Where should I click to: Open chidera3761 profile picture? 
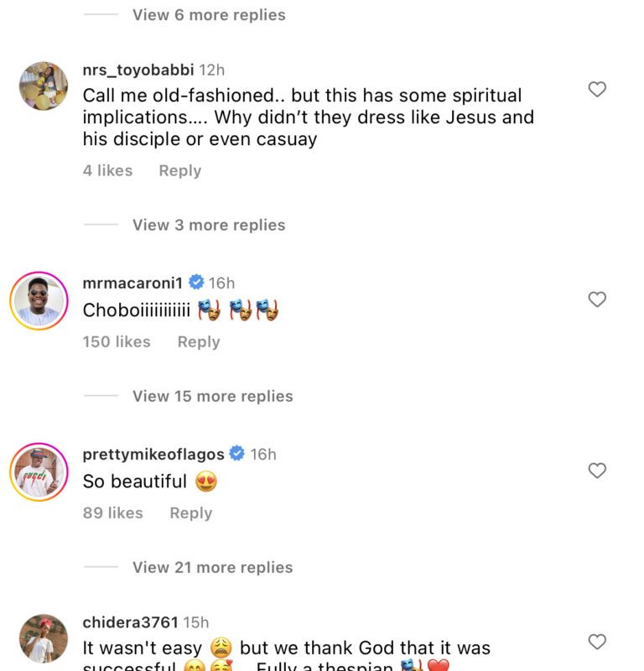43,638
